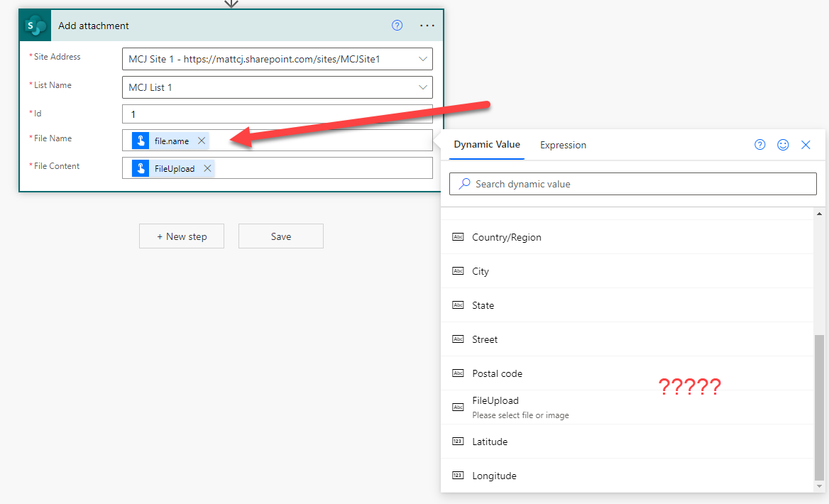This screenshot has width=829, height=504.
Task: Click the SharePoint connector icon on Add attachment
Action: pos(33,25)
